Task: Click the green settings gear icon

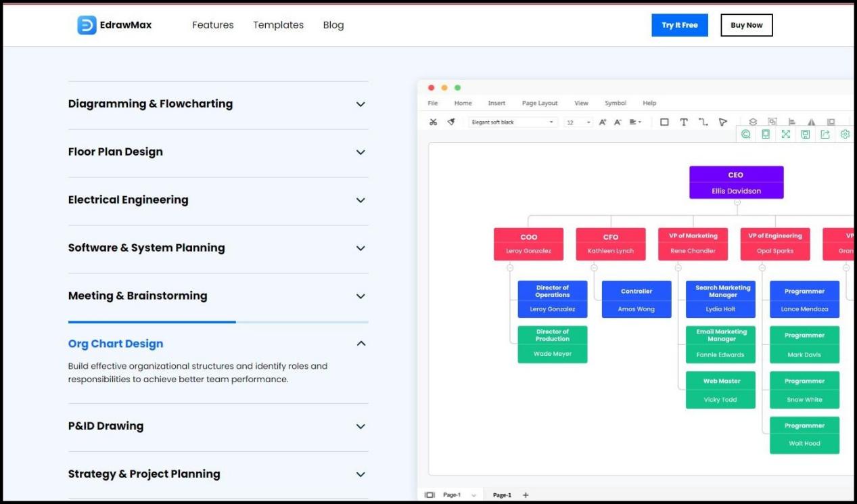Action: 845,135
